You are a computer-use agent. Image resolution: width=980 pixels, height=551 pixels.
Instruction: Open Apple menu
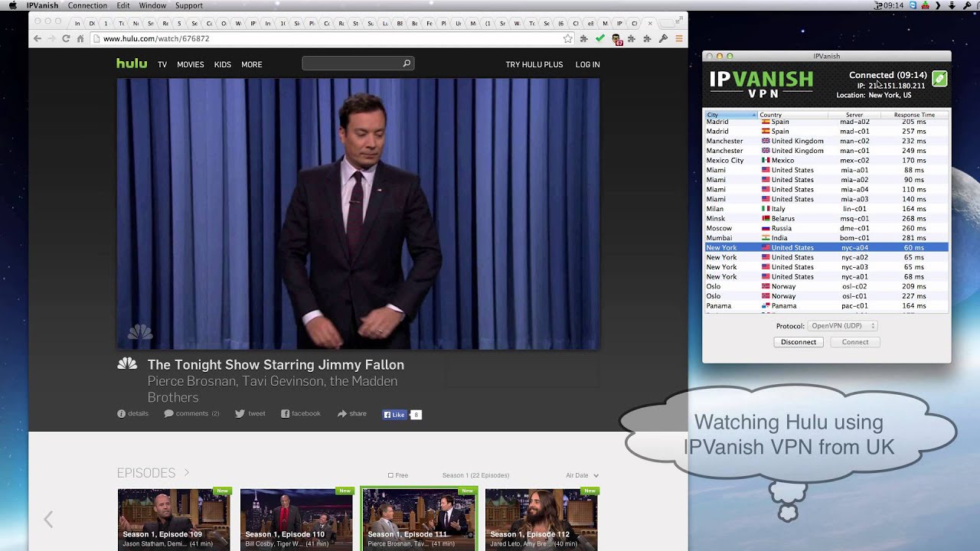click(x=12, y=5)
